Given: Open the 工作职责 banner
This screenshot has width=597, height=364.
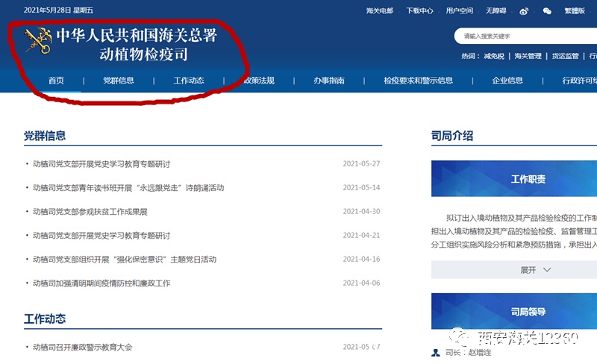Looking at the screenshot, I should pos(514,178).
